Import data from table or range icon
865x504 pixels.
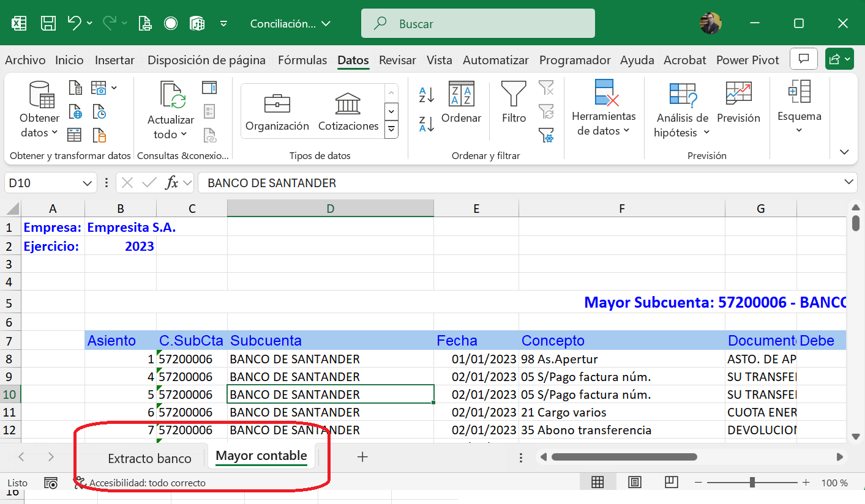[x=75, y=135]
